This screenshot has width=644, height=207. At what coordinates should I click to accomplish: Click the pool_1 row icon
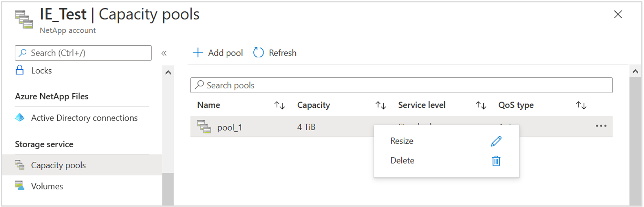click(x=204, y=127)
